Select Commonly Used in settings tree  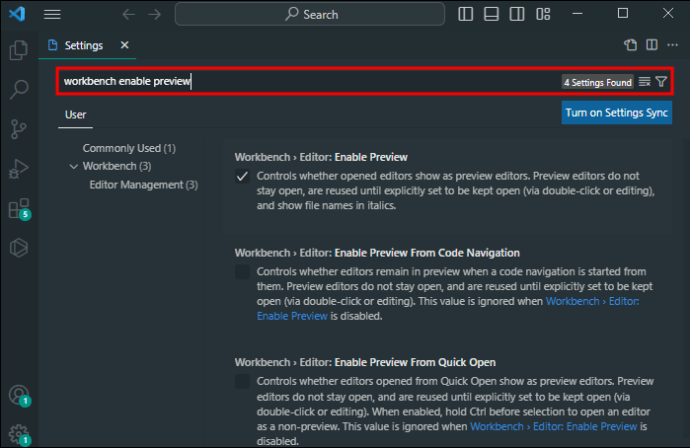(x=129, y=148)
